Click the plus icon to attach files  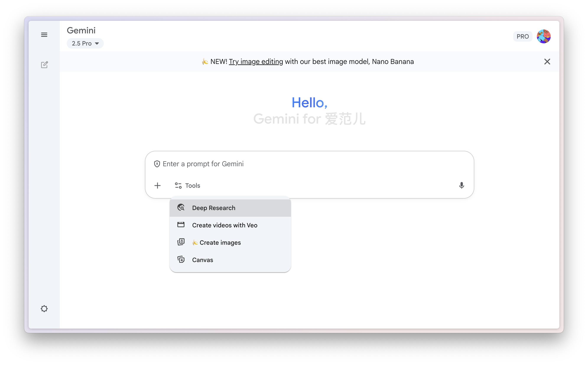[158, 185]
